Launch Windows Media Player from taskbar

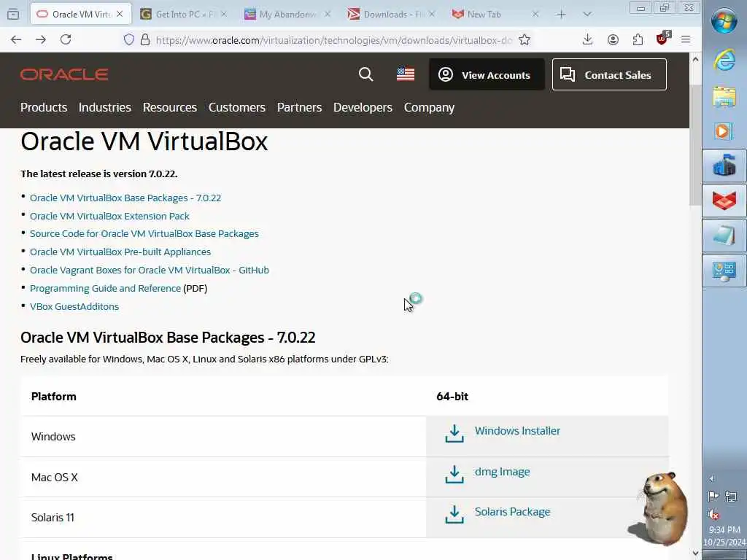(x=724, y=131)
